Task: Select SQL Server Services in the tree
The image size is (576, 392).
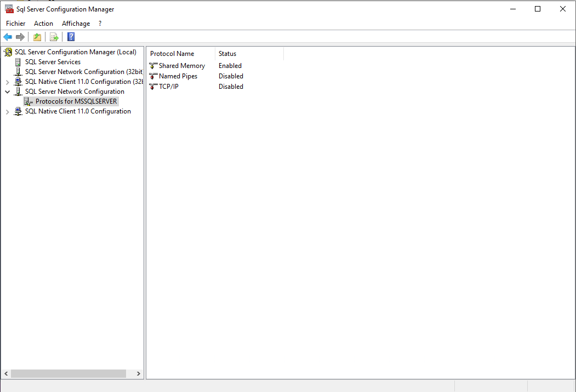Action: pos(53,62)
